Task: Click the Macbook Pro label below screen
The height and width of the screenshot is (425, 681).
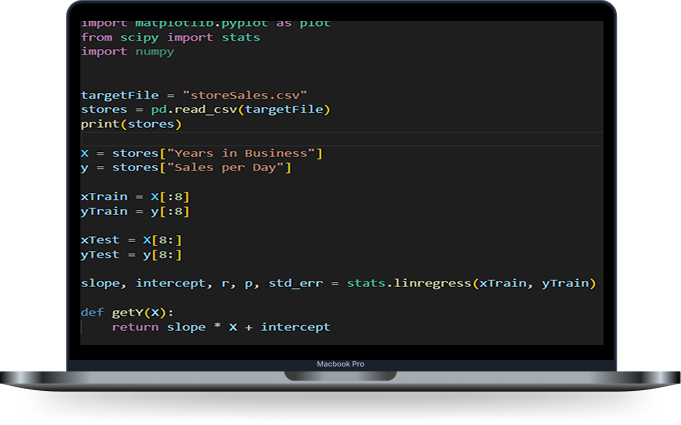Action: [x=340, y=363]
